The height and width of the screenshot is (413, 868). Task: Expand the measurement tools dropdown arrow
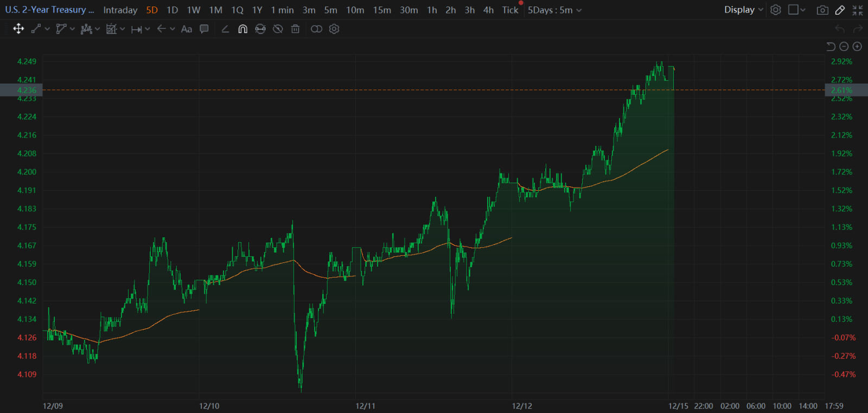click(148, 29)
